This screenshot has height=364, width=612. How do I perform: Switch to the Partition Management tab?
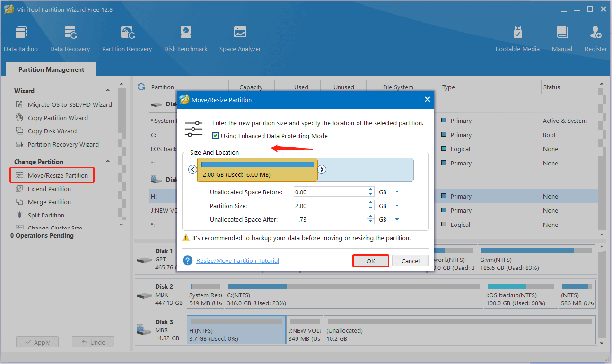51,69
